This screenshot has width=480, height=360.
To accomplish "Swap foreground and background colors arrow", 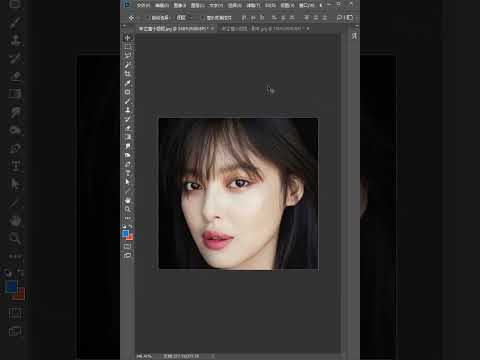I will [130, 226].
